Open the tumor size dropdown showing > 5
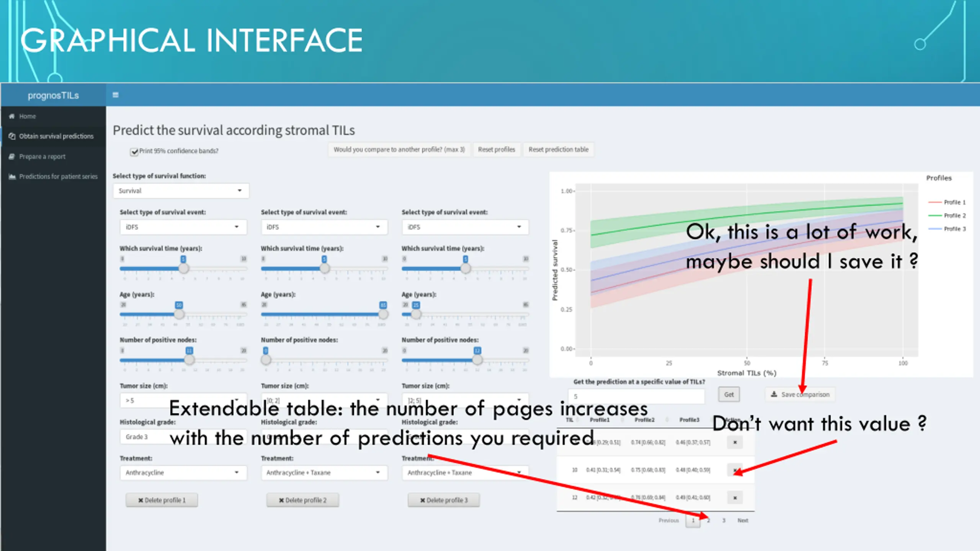The image size is (980, 551). pos(183,400)
